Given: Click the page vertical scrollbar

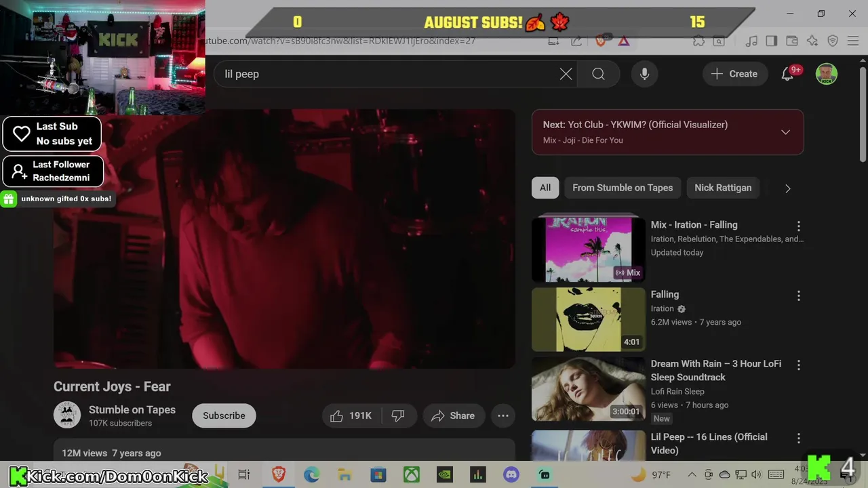Looking at the screenshot, I should [863, 115].
